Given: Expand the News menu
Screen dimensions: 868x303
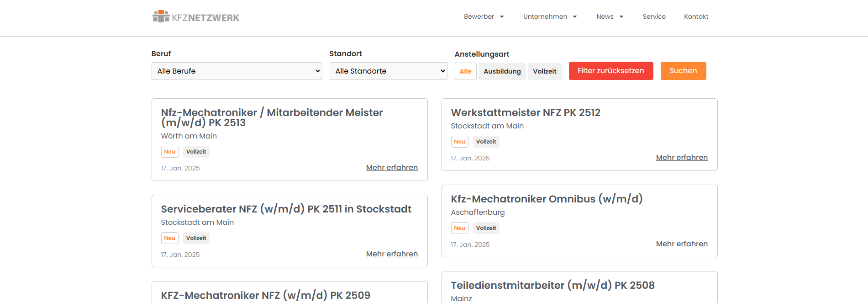Looking at the screenshot, I should point(610,17).
